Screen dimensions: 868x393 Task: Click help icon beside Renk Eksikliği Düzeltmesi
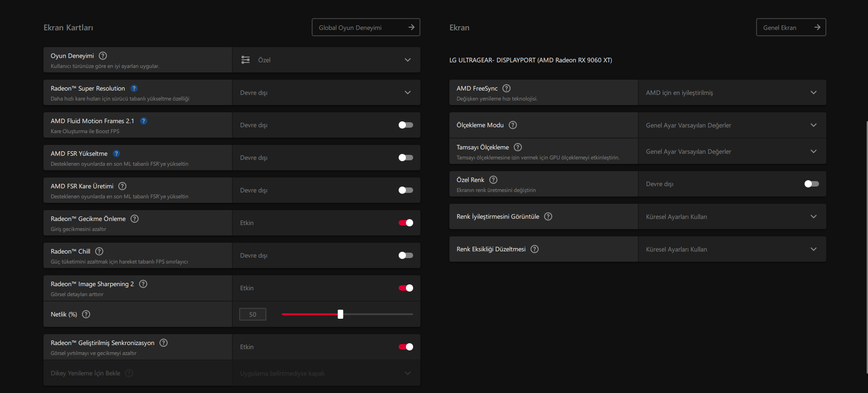[535, 249]
